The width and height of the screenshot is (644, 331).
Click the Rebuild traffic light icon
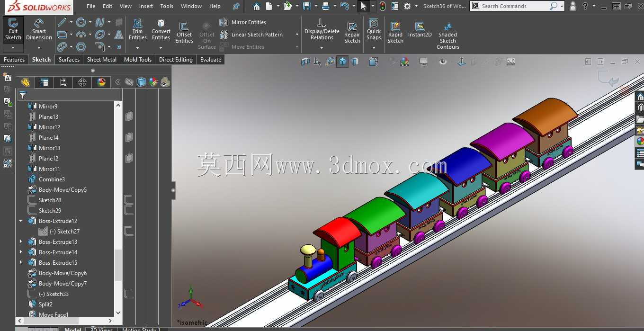tap(383, 6)
